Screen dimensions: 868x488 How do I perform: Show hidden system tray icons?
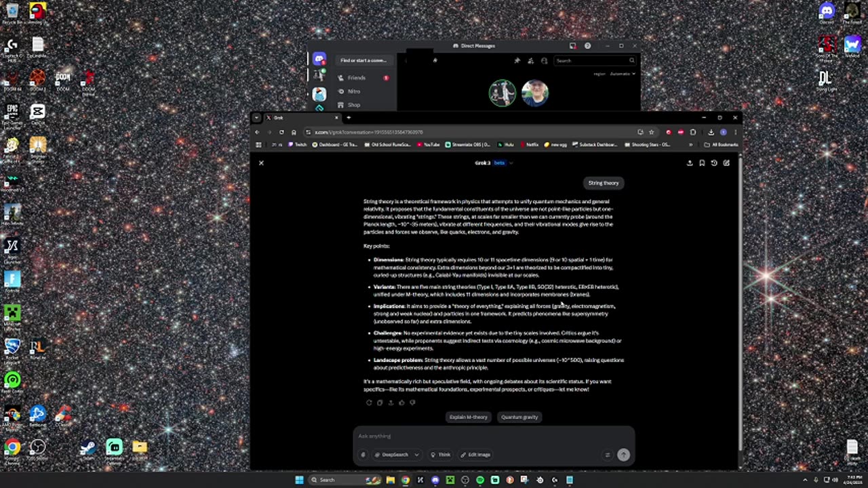806,480
